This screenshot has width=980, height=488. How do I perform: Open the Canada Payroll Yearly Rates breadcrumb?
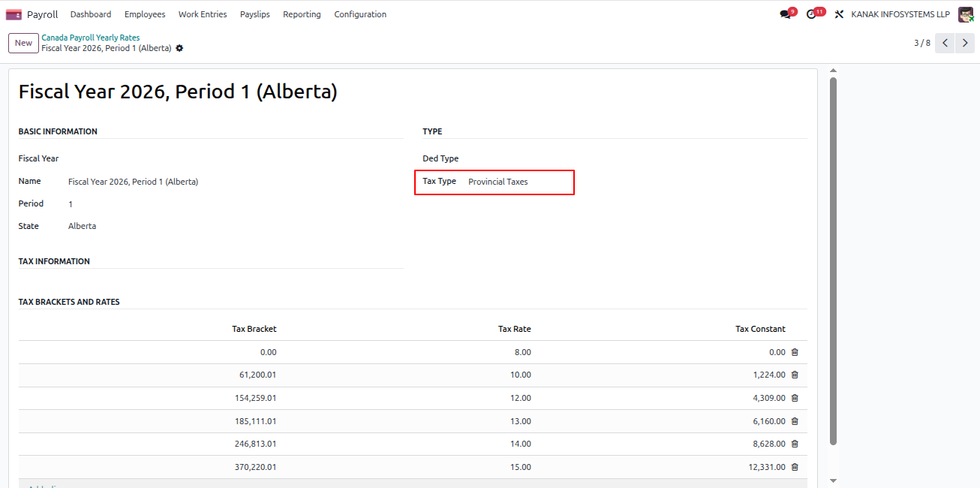[x=90, y=38]
